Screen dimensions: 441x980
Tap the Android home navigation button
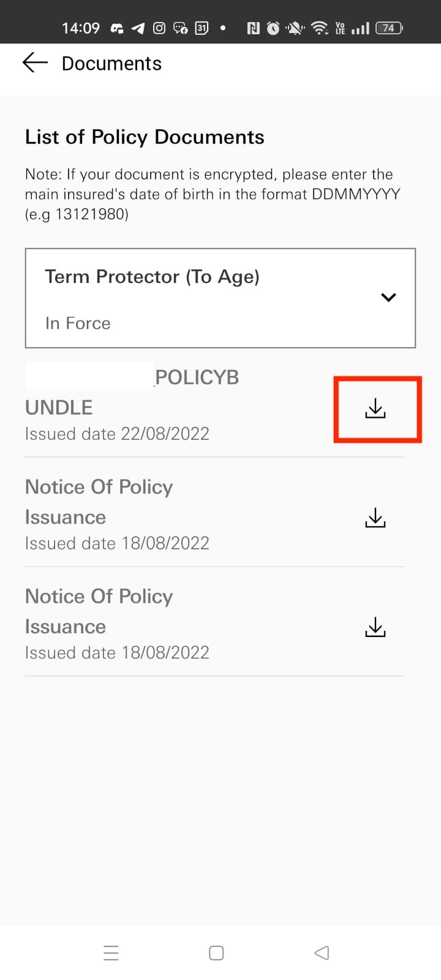tap(216, 953)
